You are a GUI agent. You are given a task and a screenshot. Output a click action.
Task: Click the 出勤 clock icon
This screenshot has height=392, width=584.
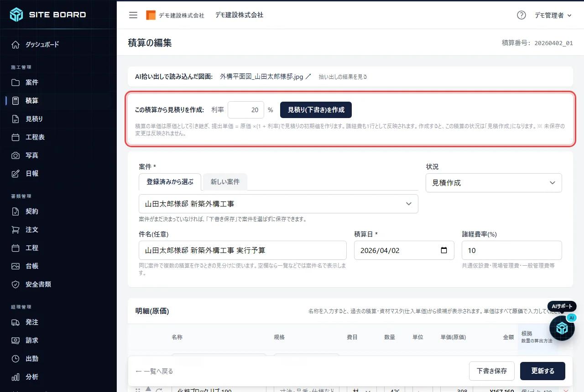coord(16,359)
